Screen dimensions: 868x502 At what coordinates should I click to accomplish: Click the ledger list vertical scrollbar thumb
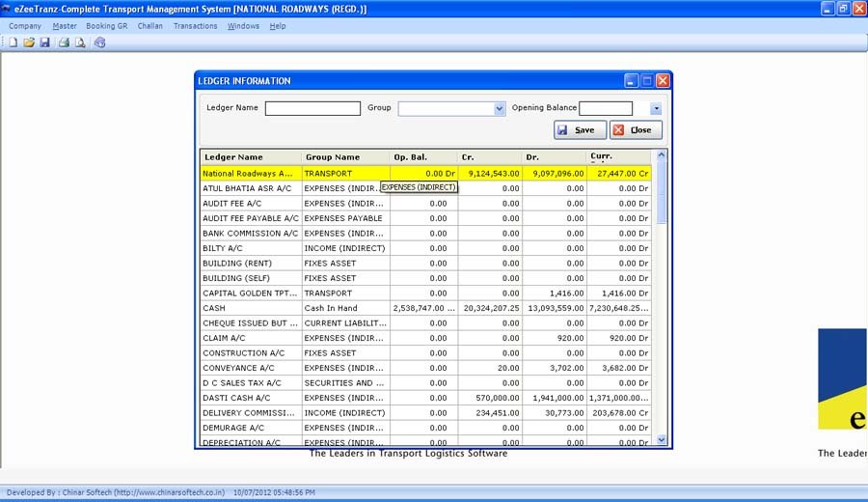(661, 193)
